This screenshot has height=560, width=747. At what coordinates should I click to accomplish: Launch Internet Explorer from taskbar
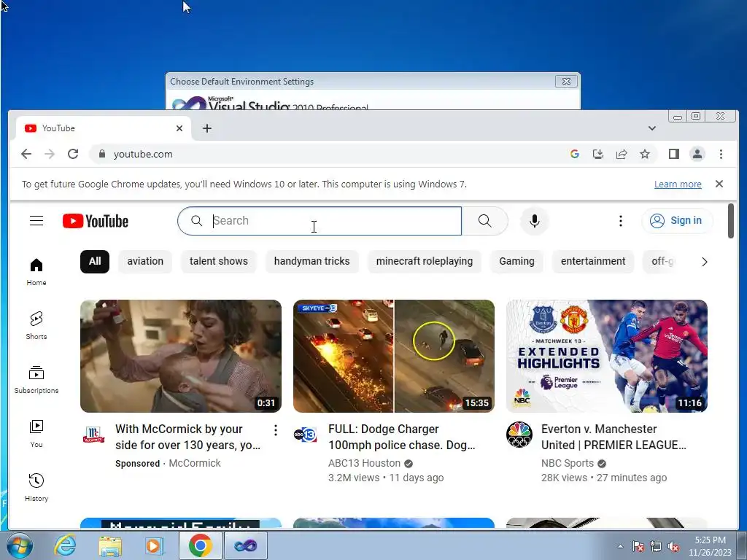[x=65, y=545]
